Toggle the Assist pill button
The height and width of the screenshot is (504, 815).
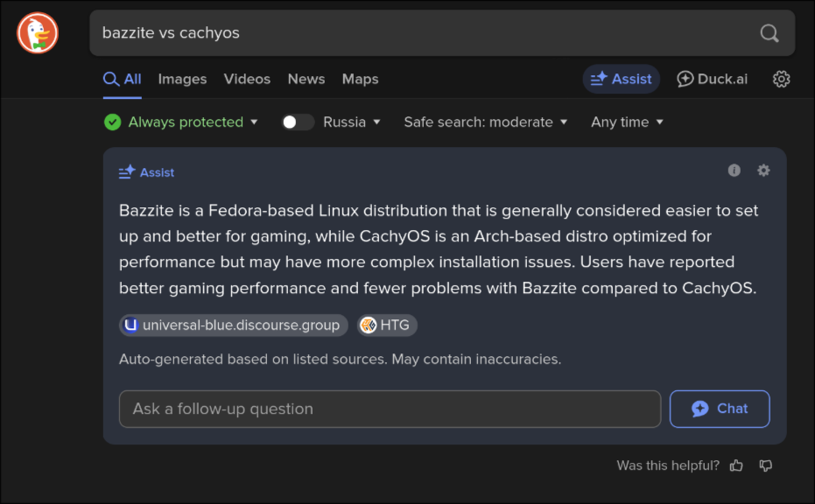point(622,79)
